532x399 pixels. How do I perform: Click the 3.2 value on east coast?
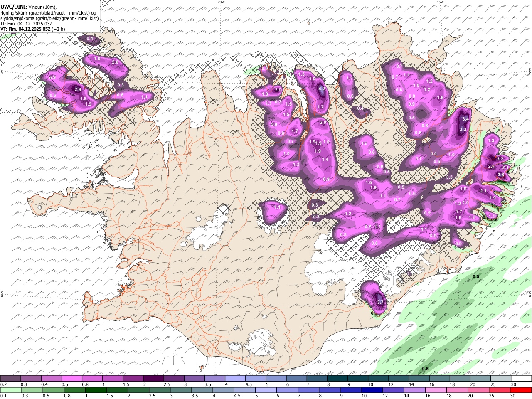pyautogui.click(x=500, y=159)
